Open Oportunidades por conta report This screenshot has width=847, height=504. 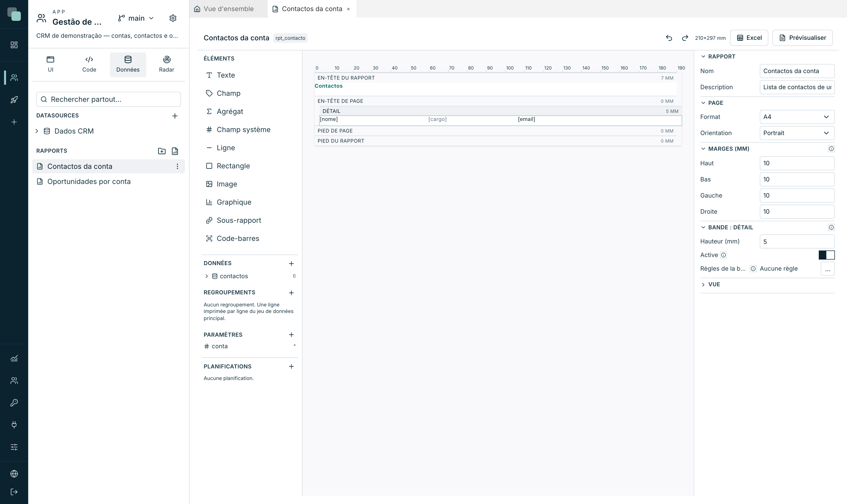click(x=108, y=181)
